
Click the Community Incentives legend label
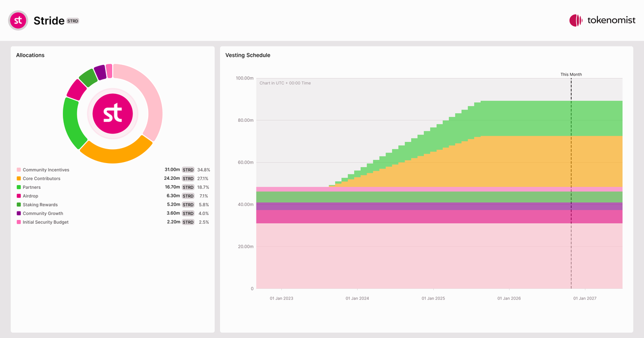pos(46,170)
